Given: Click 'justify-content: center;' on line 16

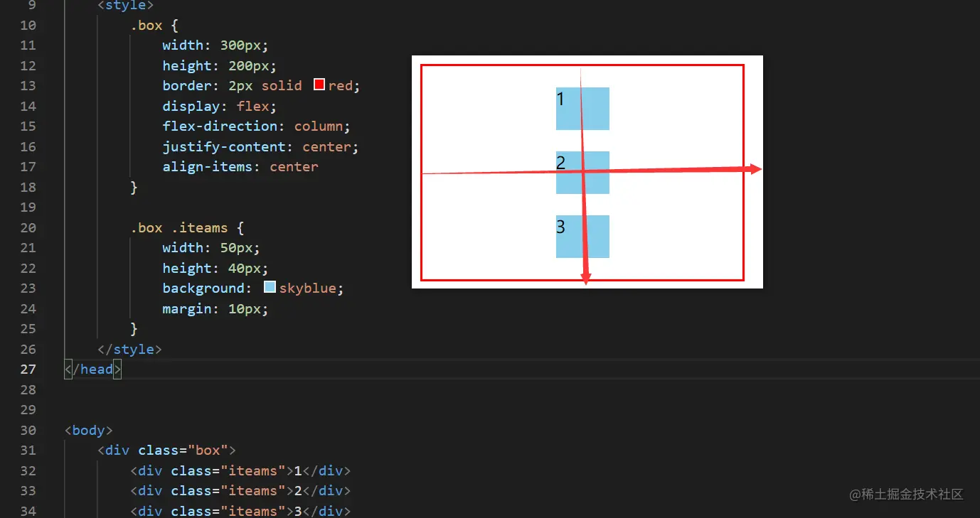Looking at the screenshot, I should [260, 146].
